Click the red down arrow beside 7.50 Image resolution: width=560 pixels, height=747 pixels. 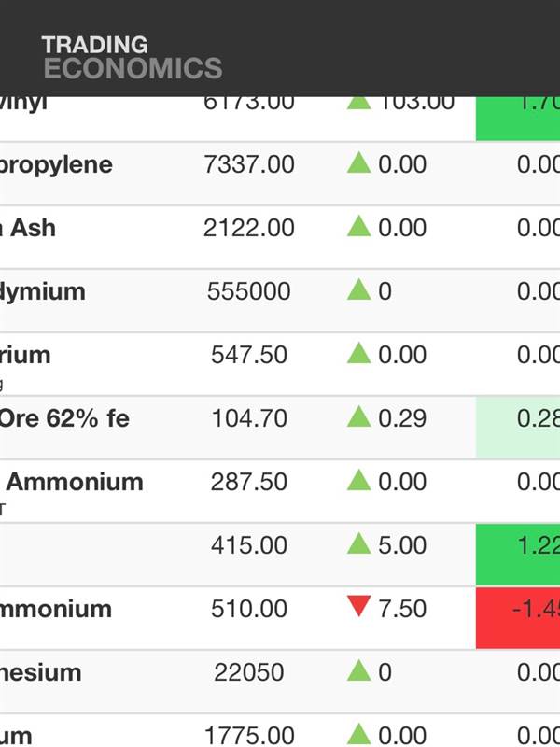click(x=359, y=608)
